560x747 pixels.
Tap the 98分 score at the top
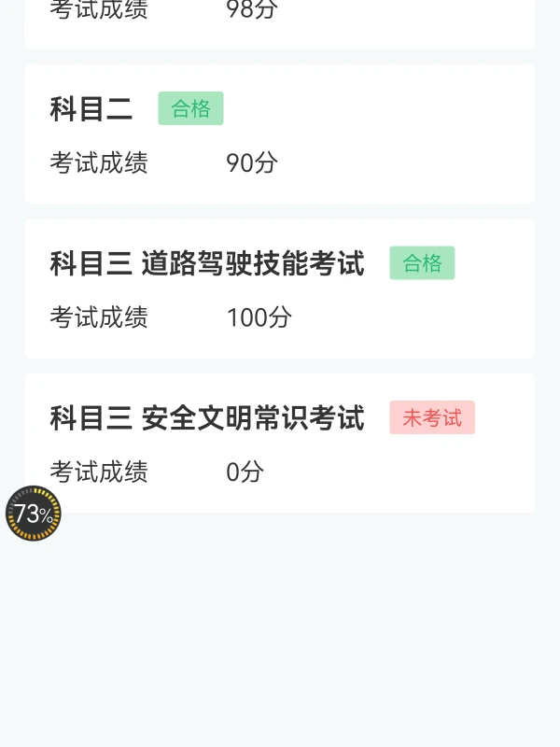[252, 8]
